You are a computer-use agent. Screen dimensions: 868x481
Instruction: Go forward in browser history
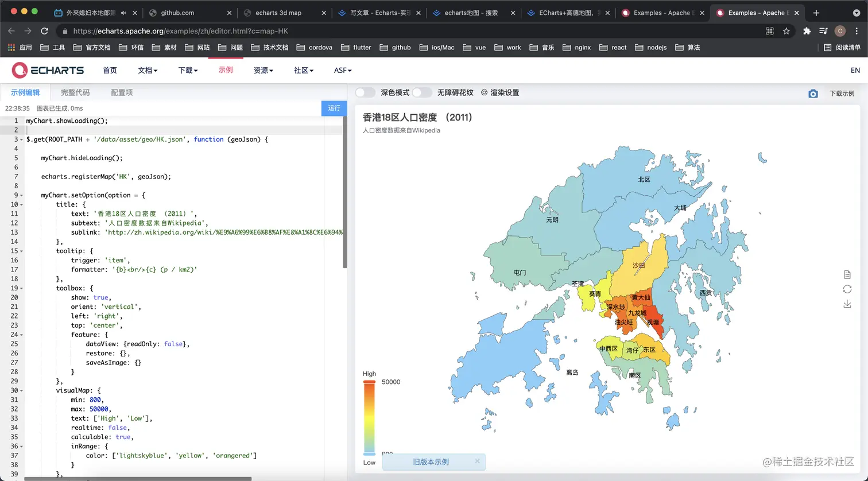[x=28, y=31]
